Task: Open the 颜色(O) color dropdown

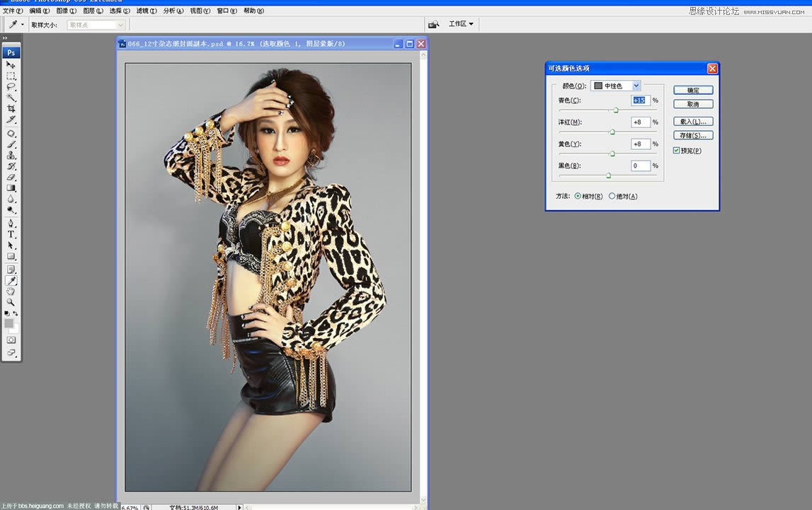Action: tap(616, 86)
